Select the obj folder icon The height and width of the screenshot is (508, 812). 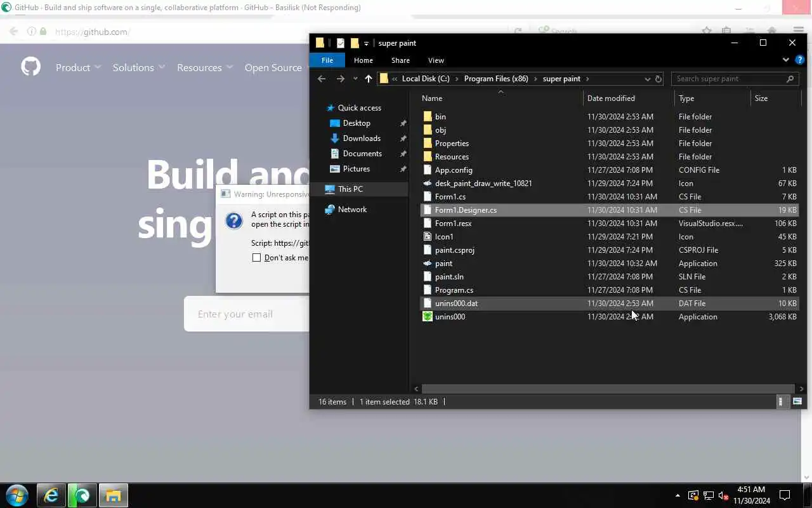pyautogui.click(x=428, y=130)
